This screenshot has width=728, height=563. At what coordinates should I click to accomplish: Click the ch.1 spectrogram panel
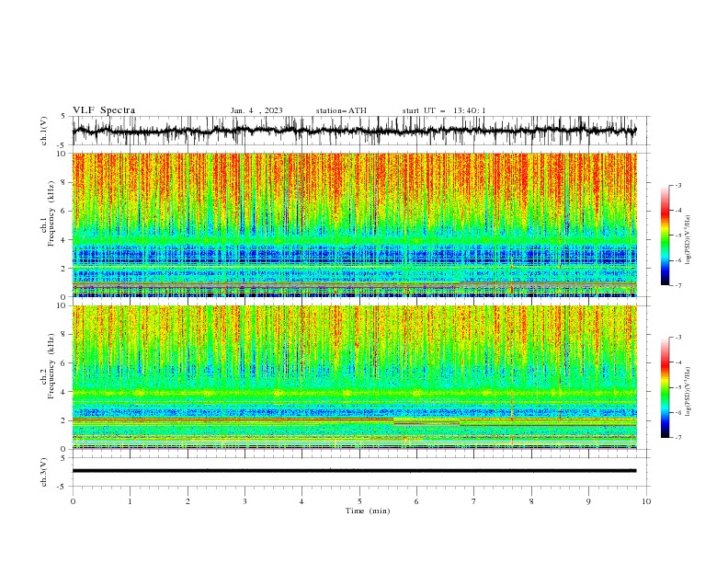tap(354, 224)
